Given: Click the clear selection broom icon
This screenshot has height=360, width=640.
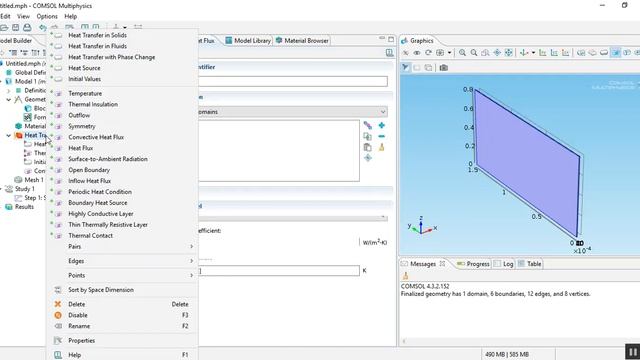Looking at the screenshot, I should point(382,147).
